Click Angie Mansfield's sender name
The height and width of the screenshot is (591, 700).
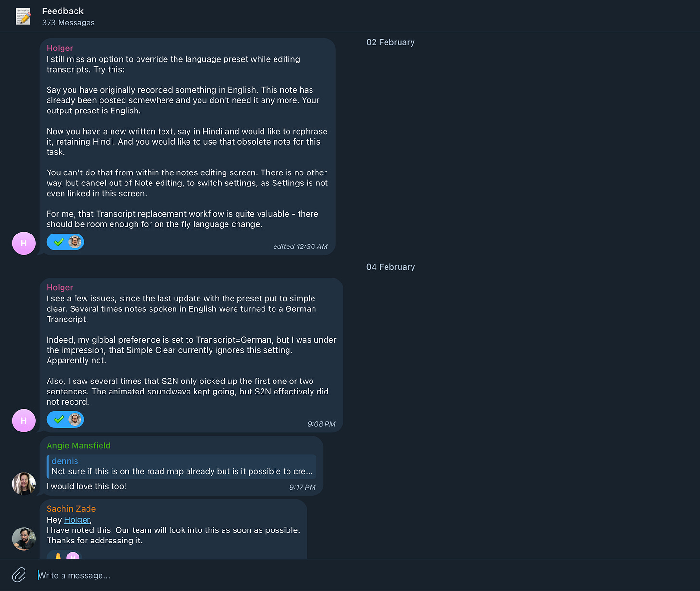click(78, 445)
